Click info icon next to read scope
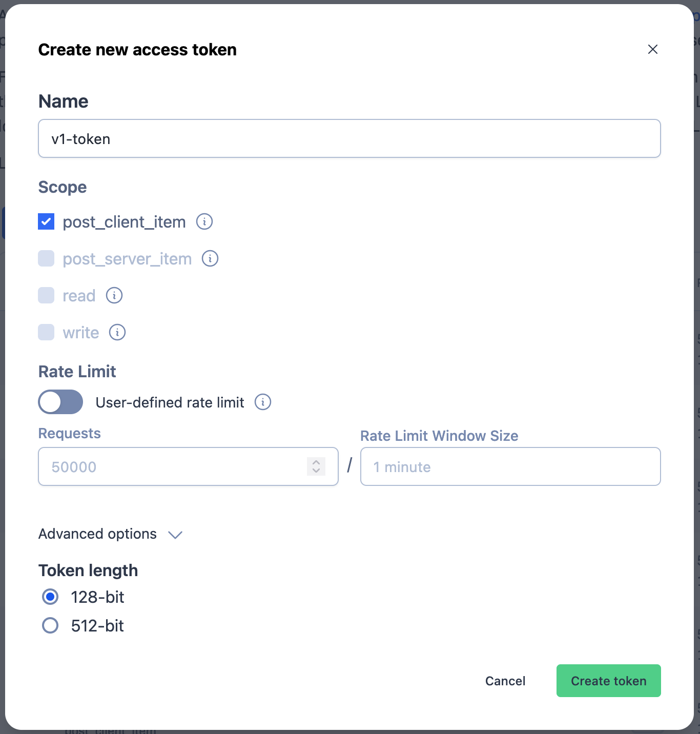The width and height of the screenshot is (700, 734). [x=114, y=296]
